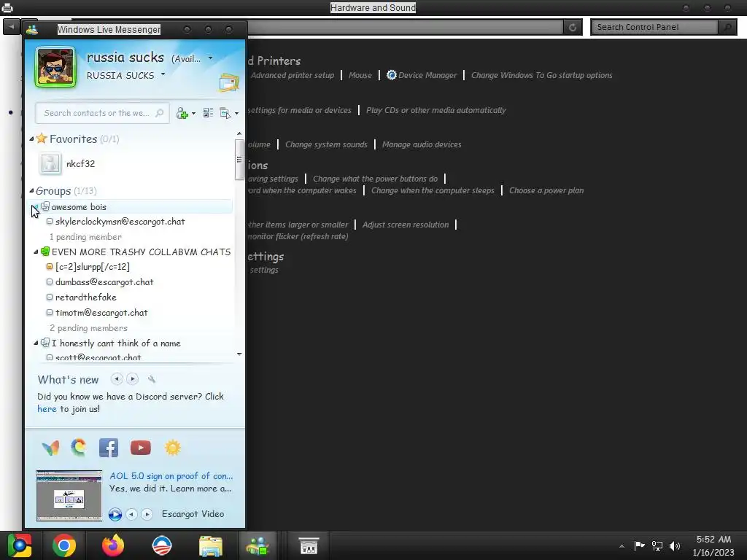Go to next Escargot Video item
Screen dimensions: 747x560
click(x=147, y=514)
